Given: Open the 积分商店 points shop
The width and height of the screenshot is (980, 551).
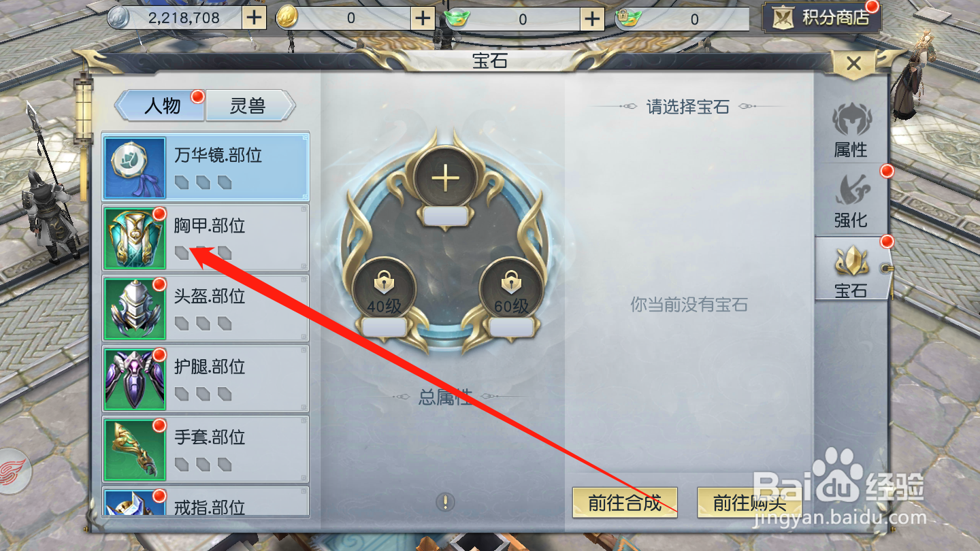Looking at the screenshot, I should coord(821,17).
